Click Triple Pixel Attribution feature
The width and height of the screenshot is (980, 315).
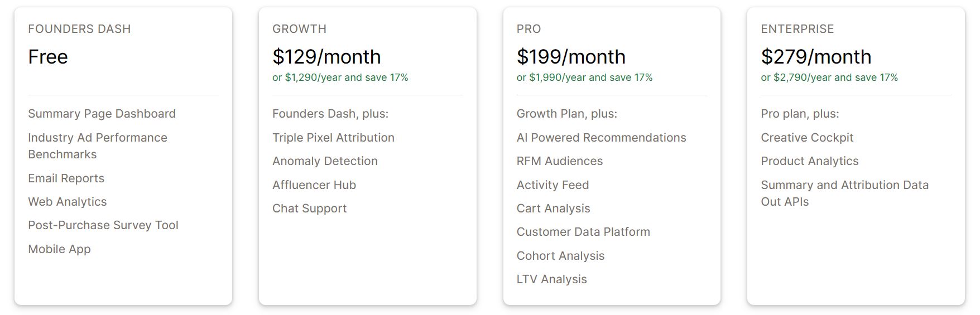coord(333,138)
